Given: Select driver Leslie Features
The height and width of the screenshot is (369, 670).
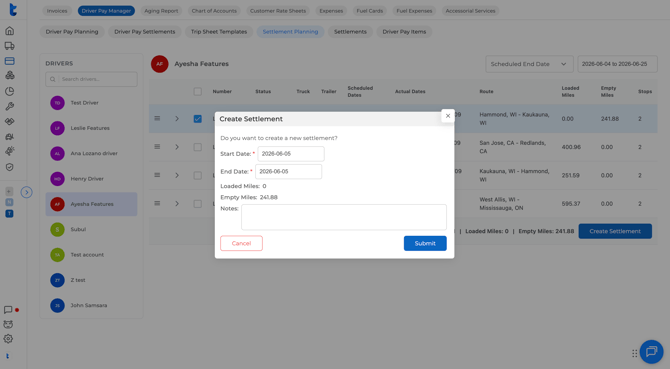Looking at the screenshot, I should click(x=91, y=128).
